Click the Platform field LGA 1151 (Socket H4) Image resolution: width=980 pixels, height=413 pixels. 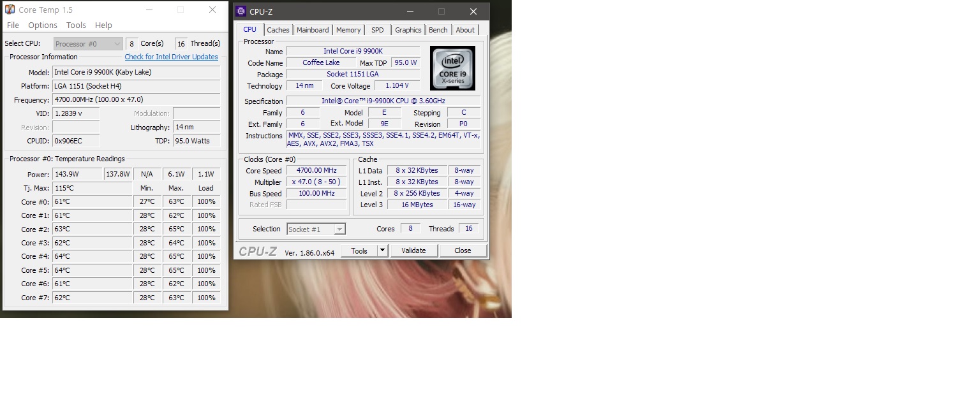136,86
